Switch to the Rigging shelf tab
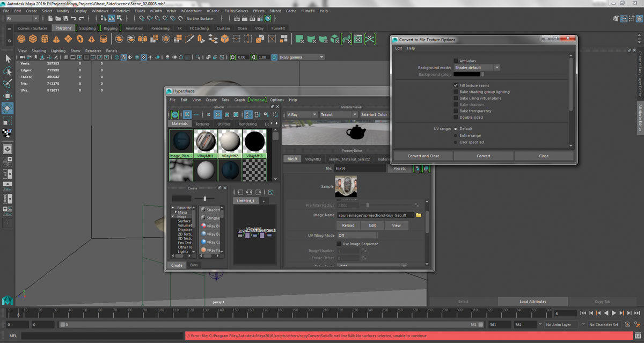This screenshot has width=644, height=343. pos(111,28)
